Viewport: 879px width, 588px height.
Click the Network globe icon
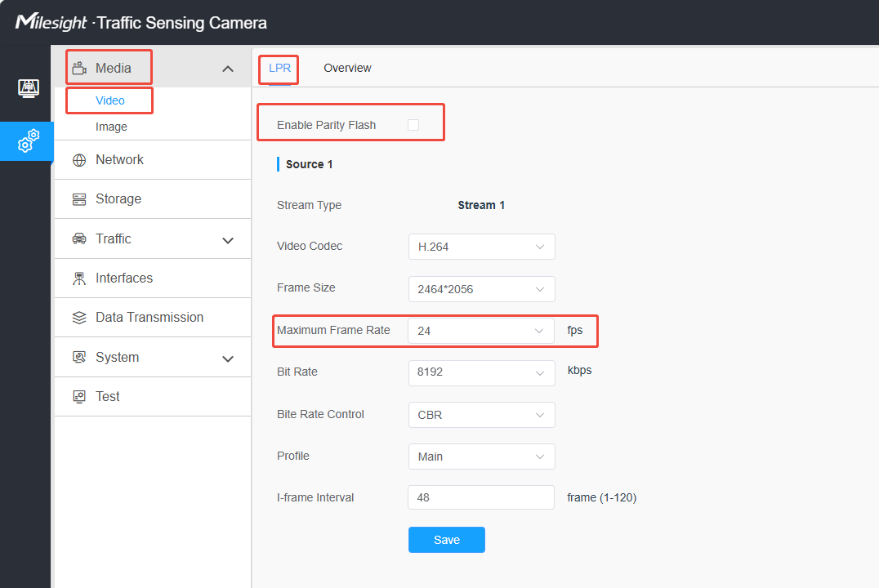tap(79, 160)
